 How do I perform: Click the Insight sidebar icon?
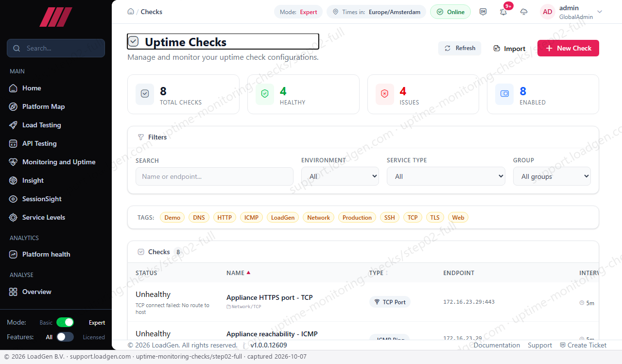coord(13,180)
